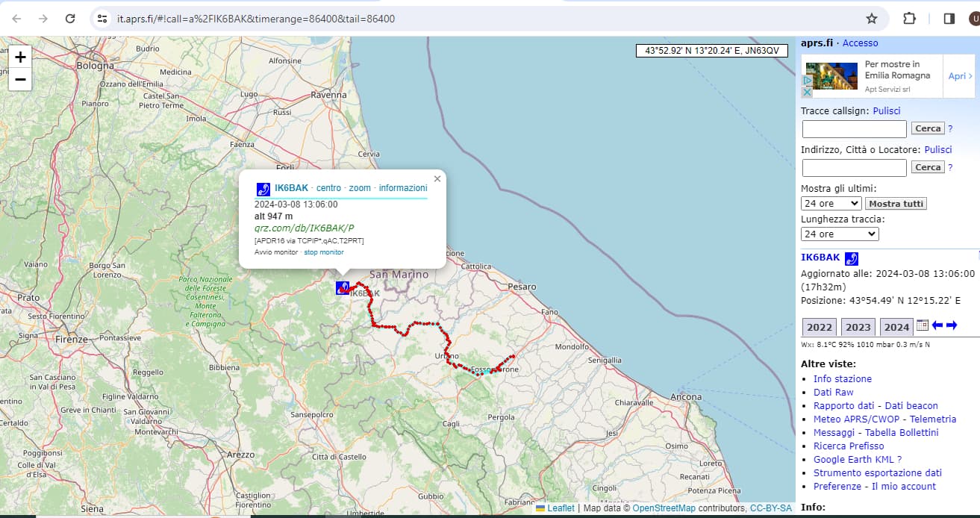Click the blue forward arrow next to calendar
980x518 pixels.
point(953,326)
